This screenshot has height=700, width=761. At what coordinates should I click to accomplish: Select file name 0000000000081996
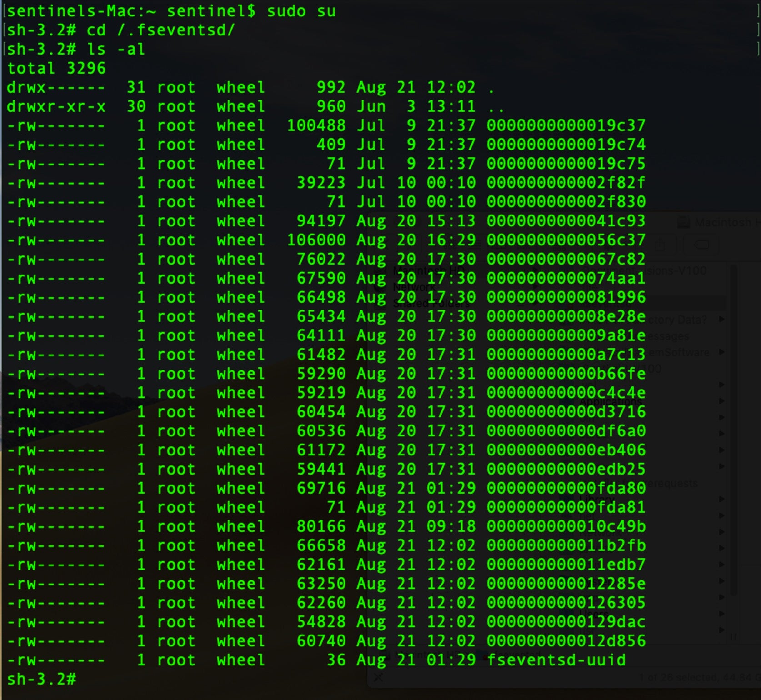pos(566,297)
